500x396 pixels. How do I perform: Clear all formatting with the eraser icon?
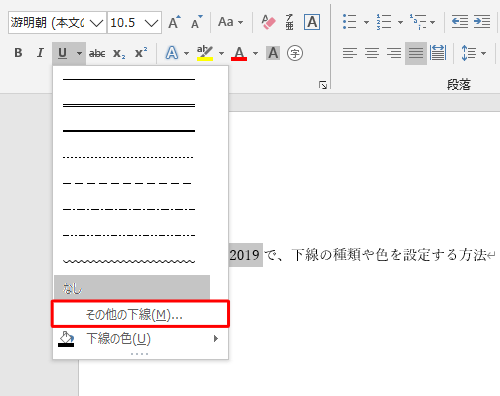point(268,22)
